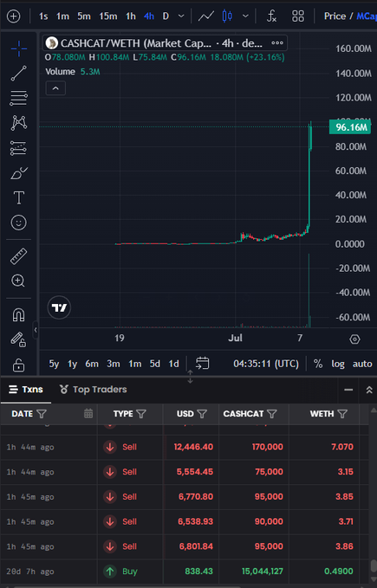
Task: Filter by CASHCAT amount
Action: [271, 414]
